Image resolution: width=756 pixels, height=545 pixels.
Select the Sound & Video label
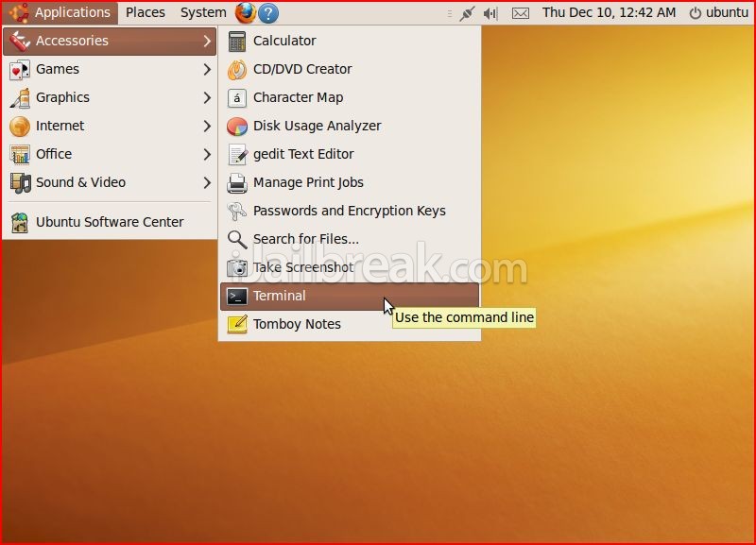pyautogui.click(x=80, y=182)
